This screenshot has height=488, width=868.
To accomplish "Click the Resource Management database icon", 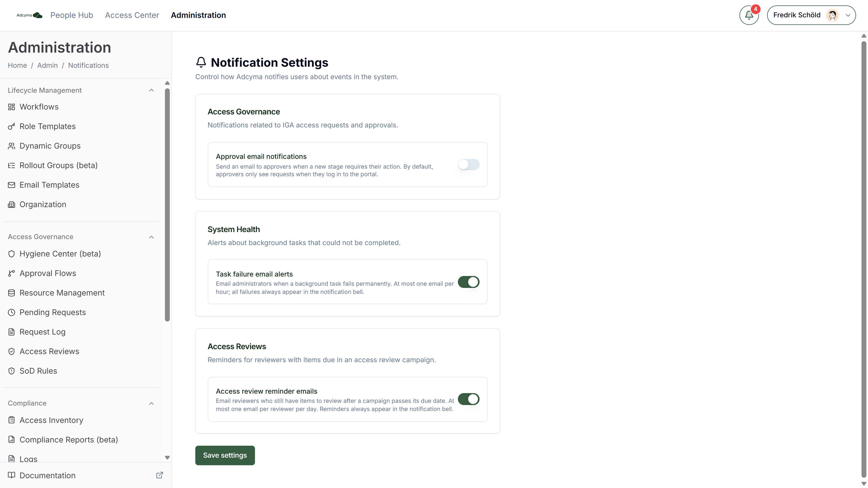I will click(11, 293).
